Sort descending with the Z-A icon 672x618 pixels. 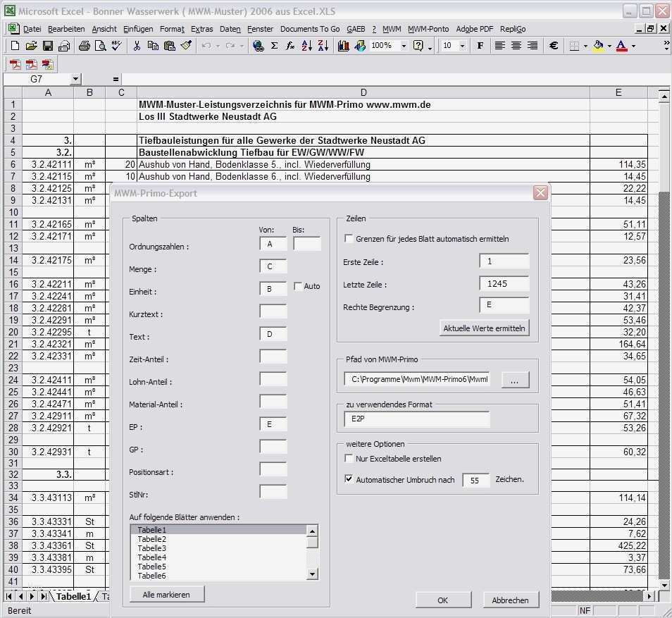(323, 46)
